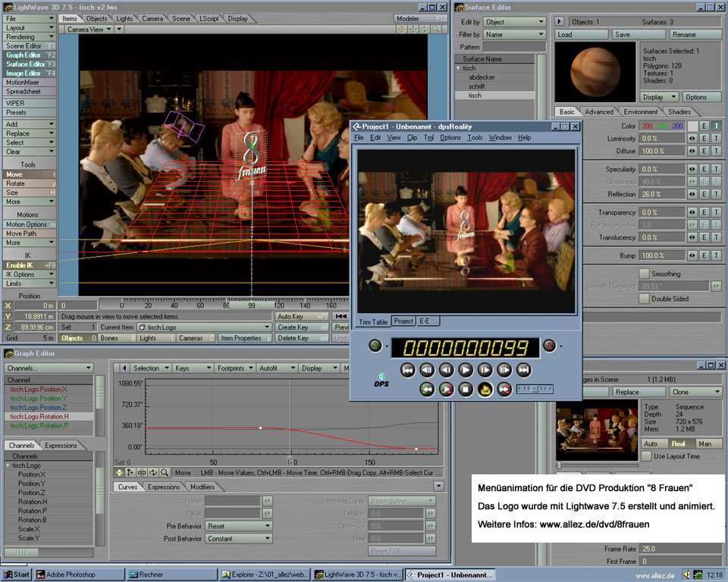Viewport: 728px width, 582px height.
Task: Click the fast-forward button in dpsReality
Action: (x=504, y=370)
